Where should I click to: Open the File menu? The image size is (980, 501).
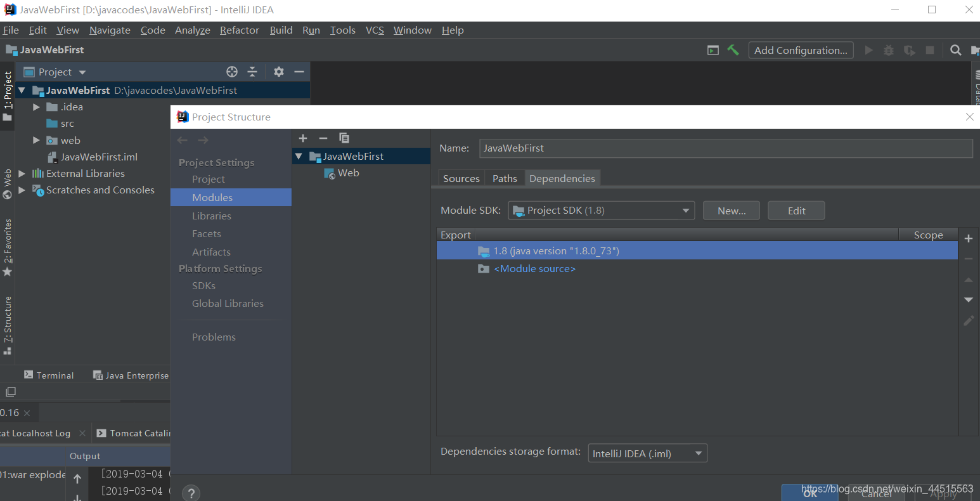[x=11, y=30]
